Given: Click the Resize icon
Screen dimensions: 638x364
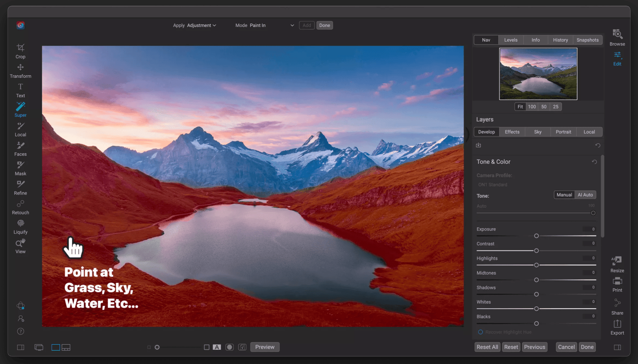Looking at the screenshot, I should coord(617,264).
